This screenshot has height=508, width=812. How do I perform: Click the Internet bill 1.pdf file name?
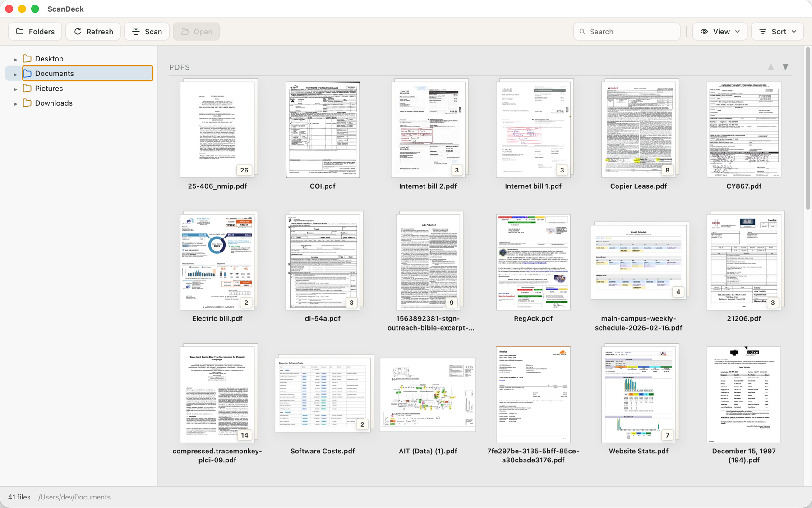(x=533, y=186)
